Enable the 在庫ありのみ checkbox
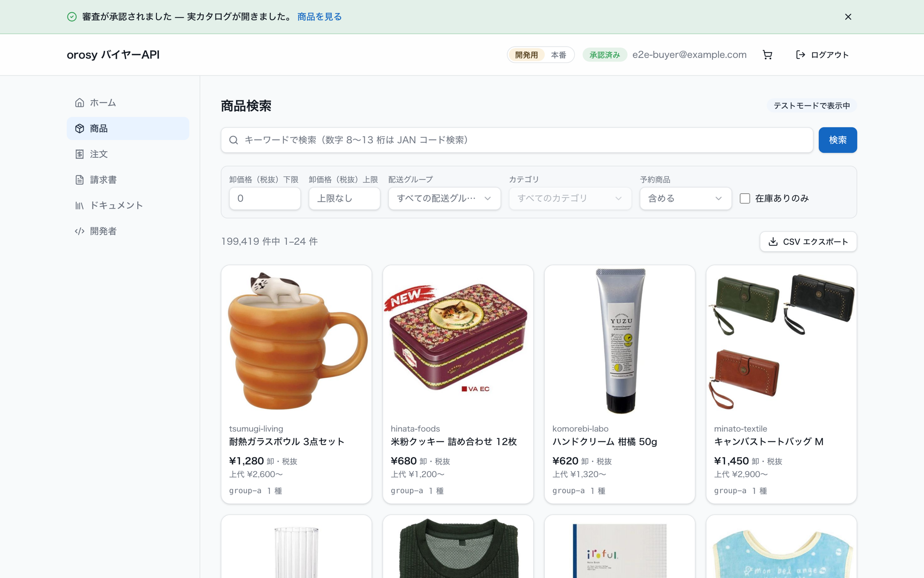924x578 pixels. point(745,199)
